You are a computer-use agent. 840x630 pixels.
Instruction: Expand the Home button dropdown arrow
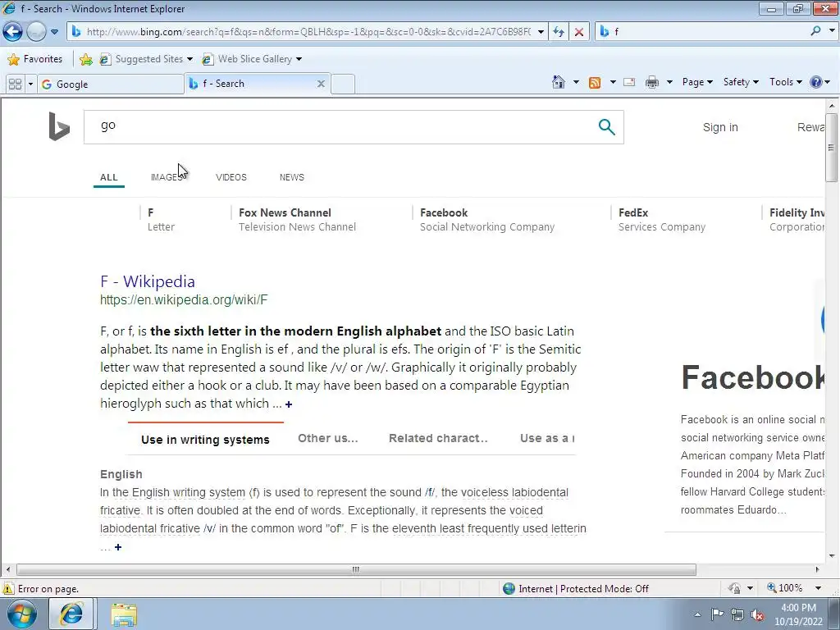(576, 82)
